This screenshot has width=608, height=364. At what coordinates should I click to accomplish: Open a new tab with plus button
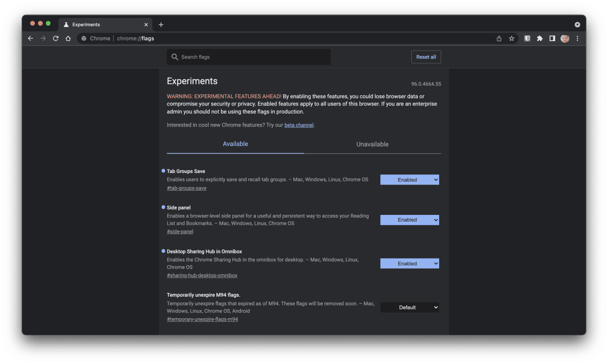tap(161, 24)
